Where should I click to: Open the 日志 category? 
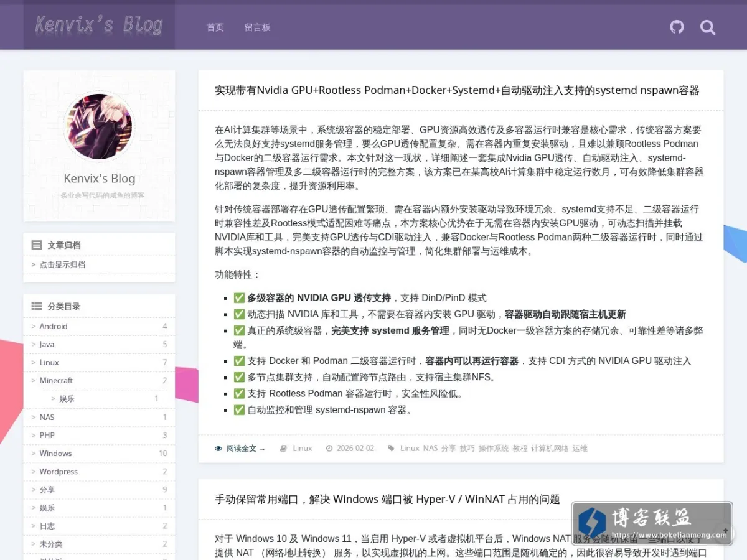click(47, 526)
